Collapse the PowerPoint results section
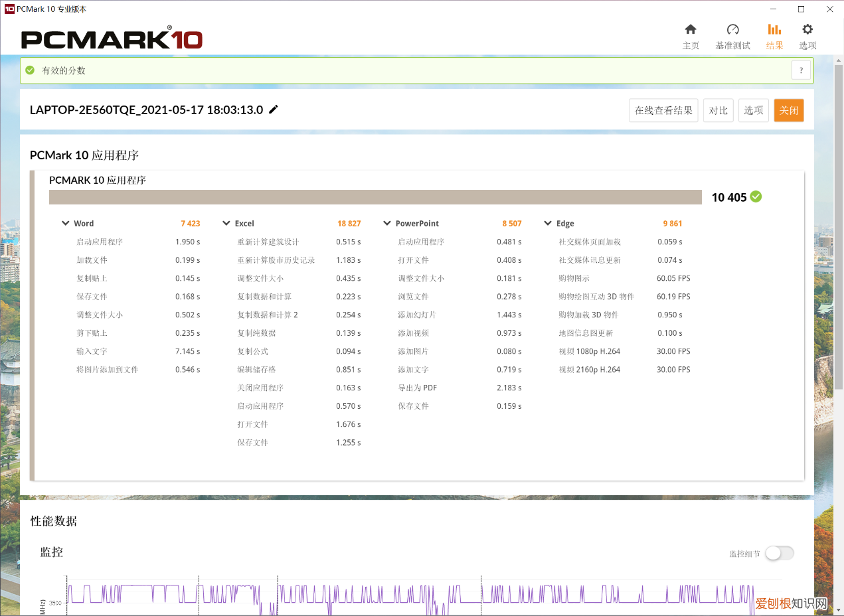The height and width of the screenshot is (616, 844). coord(387,224)
